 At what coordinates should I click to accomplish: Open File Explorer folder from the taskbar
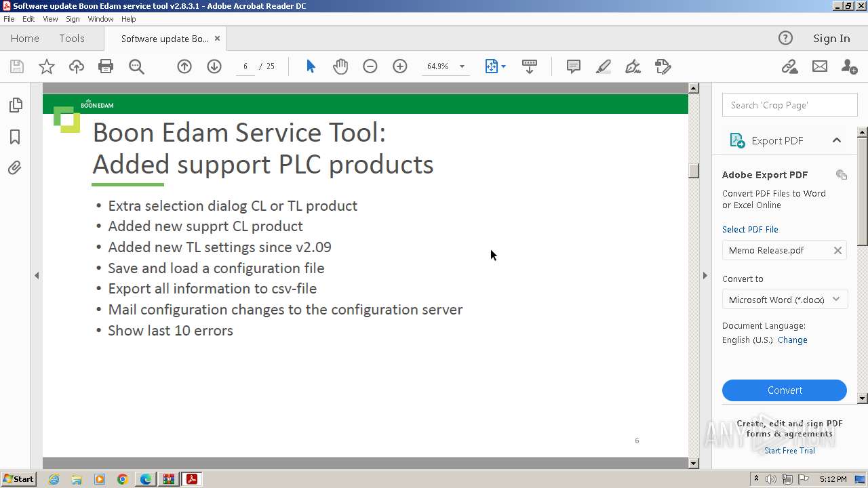77,479
